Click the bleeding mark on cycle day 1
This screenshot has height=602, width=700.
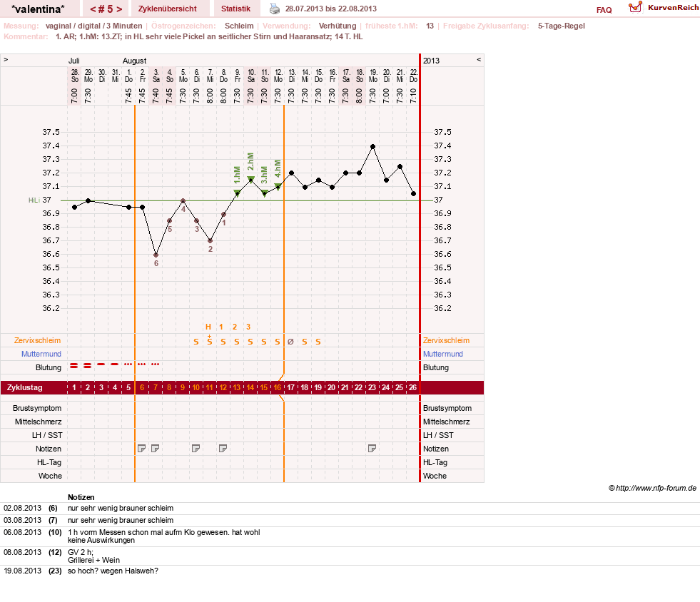[74, 365]
